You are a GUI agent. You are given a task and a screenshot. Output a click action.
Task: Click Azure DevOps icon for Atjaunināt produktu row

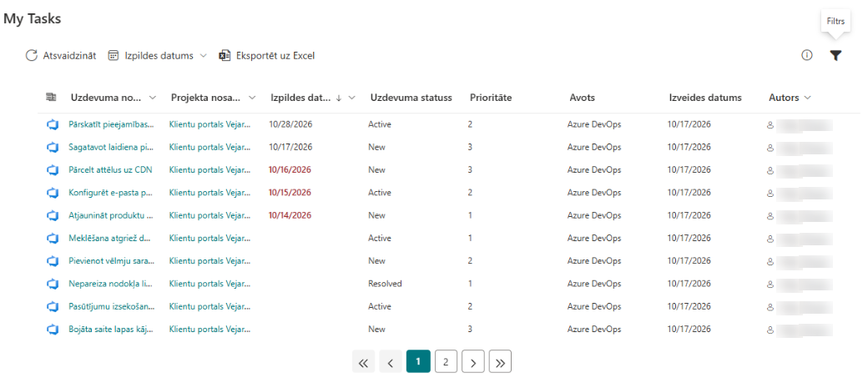click(53, 215)
